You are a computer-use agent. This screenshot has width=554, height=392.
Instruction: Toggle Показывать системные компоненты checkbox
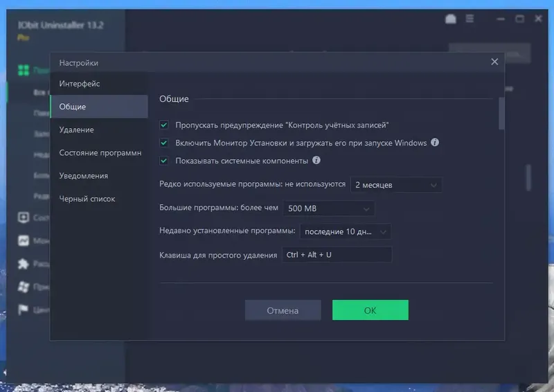click(164, 161)
